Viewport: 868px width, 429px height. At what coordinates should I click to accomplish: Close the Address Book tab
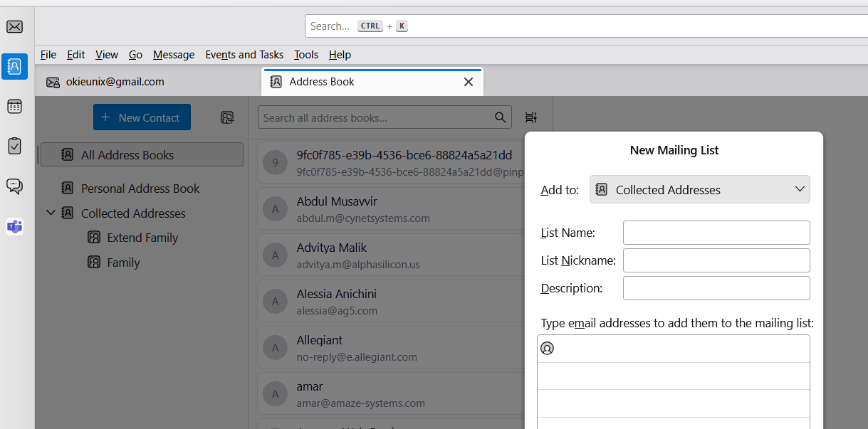point(469,82)
